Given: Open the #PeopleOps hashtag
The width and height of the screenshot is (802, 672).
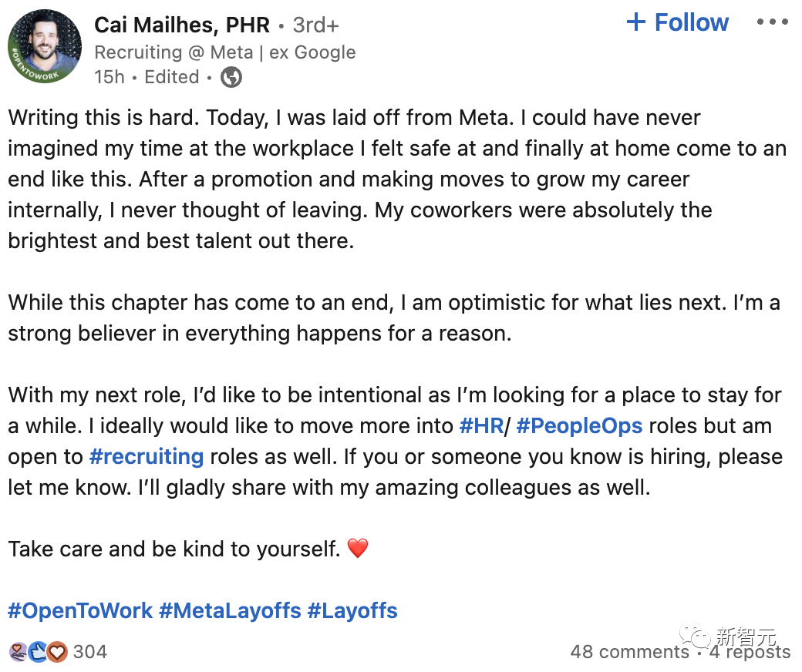Looking at the screenshot, I should 580,425.
